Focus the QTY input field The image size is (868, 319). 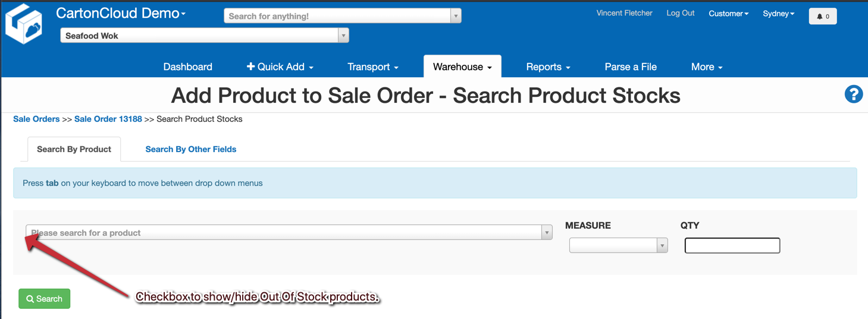(732, 245)
